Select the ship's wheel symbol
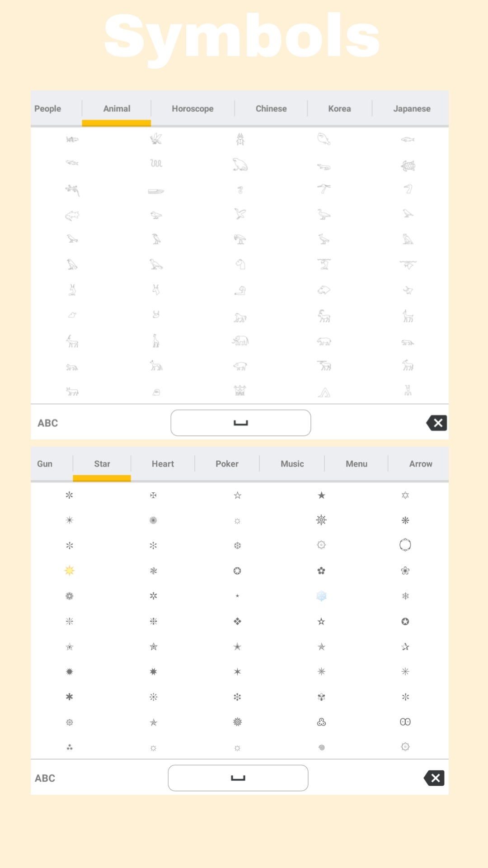 [321, 520]
